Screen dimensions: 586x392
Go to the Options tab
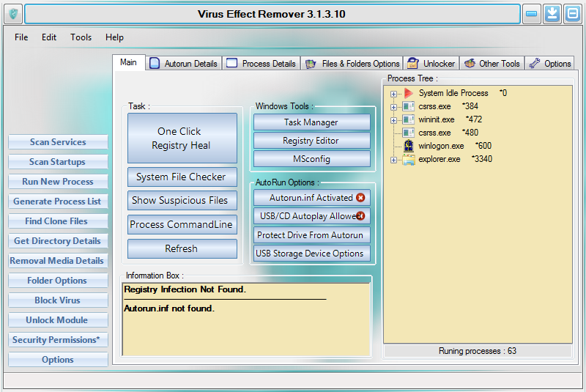coord(550,64)
